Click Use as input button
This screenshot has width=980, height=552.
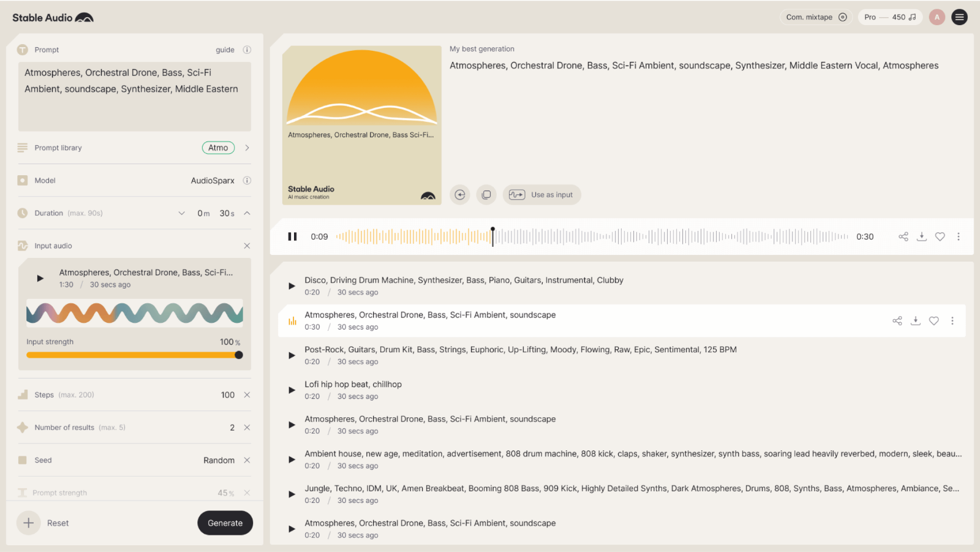tap(542, 195)
